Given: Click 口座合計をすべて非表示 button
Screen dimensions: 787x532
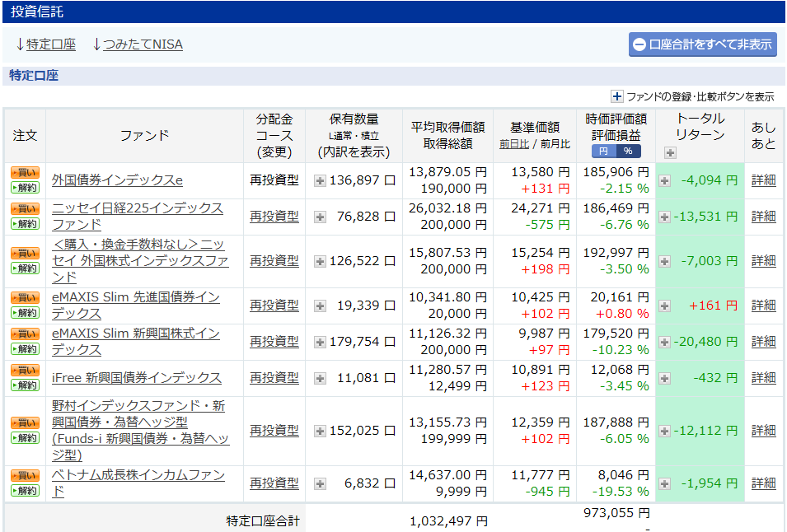Looking at the screenshot, I should pos(703,44).
